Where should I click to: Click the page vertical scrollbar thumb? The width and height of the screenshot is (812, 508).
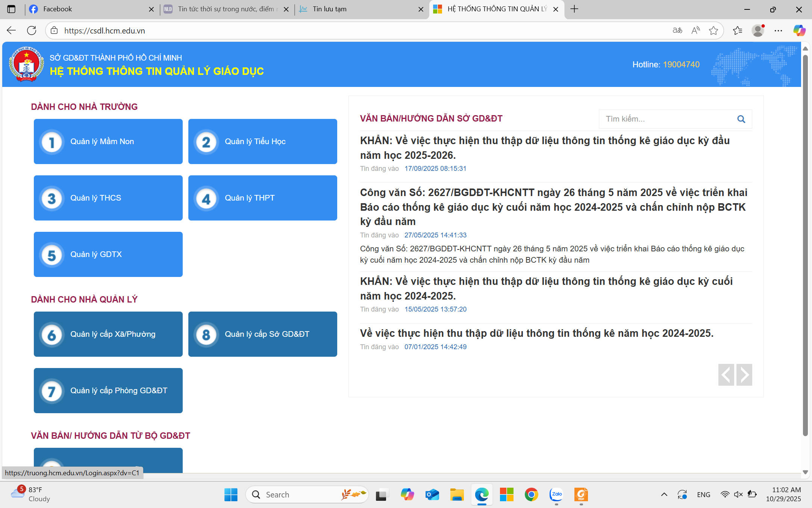tap(805, 245)
